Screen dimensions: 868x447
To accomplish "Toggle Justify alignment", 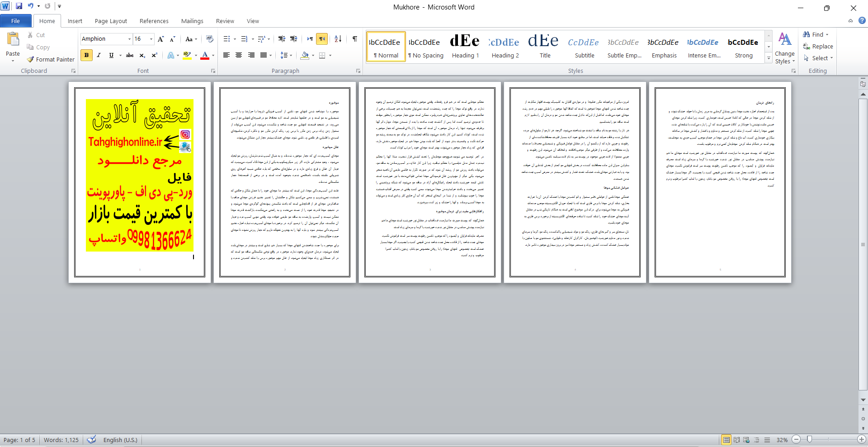I will (264, 55).
